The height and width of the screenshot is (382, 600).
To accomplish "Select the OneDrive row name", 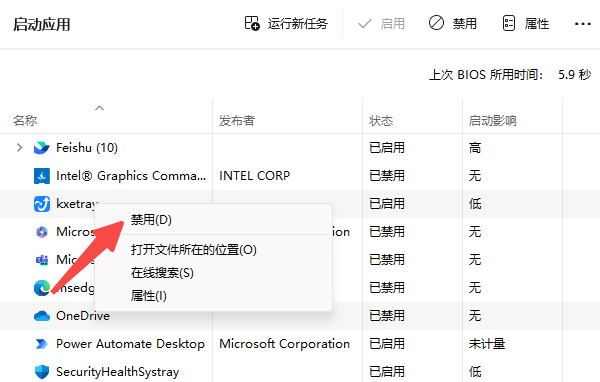I will (x=83, y=316).
